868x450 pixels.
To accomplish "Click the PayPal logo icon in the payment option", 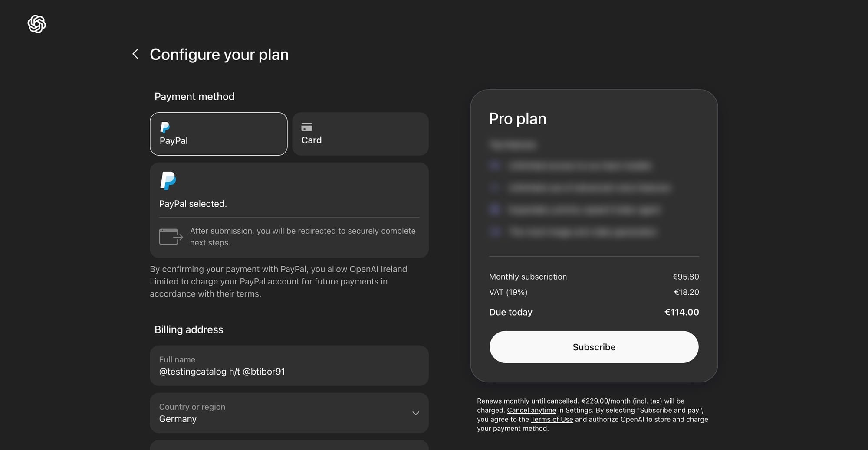I will coord(165,127).
